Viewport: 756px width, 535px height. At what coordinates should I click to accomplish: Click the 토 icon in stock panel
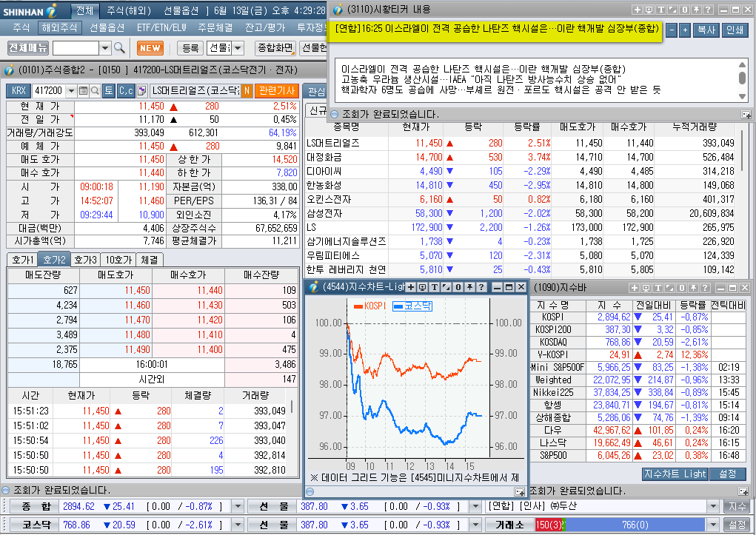(x=109, y=90)
